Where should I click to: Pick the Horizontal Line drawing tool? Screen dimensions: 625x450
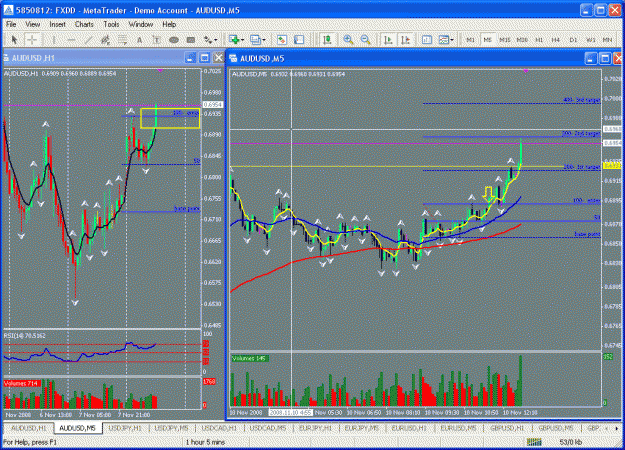coord(71,40)
